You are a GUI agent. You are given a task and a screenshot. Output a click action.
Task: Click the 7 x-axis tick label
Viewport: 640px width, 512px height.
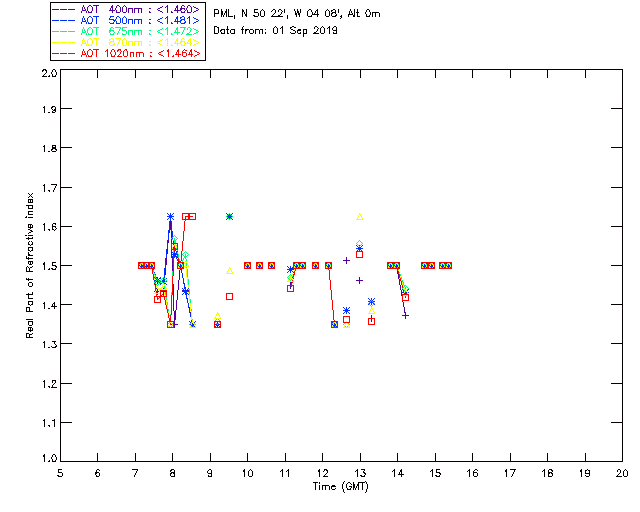coord(135,473)
